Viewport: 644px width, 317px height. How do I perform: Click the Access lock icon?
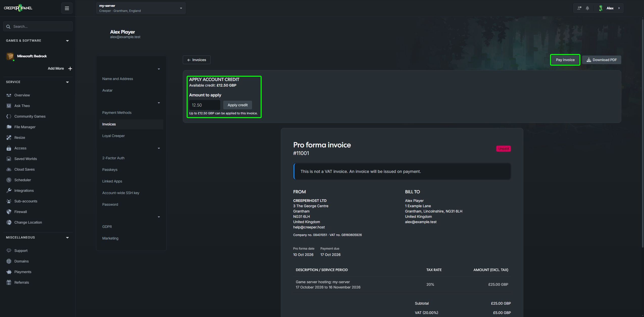(9, 148)
